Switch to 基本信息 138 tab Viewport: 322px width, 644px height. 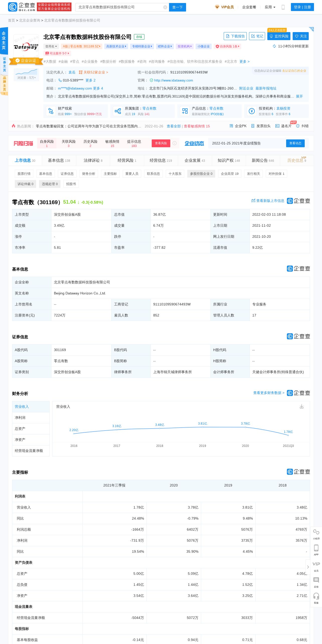tap(59, 160)
